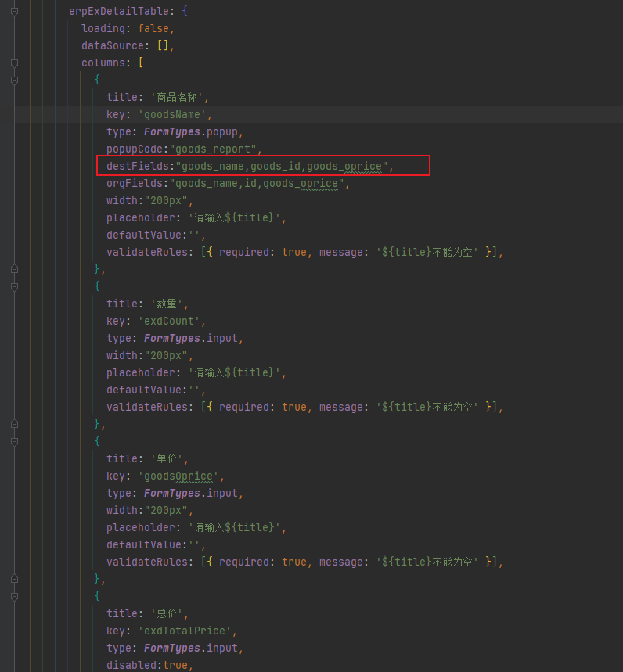The image size is (623, 672).
Task: Click validateRules line of the exdCount column
Action: [x=304, y=407]
